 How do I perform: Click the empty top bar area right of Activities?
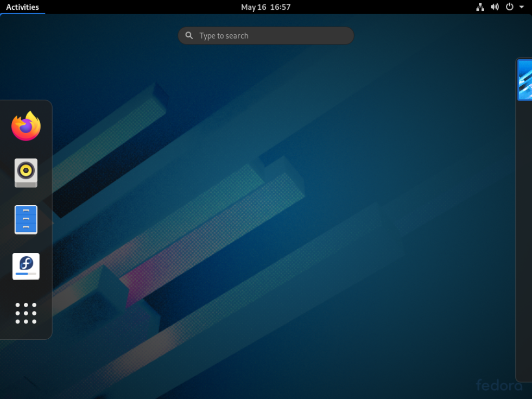pos(136,7)
